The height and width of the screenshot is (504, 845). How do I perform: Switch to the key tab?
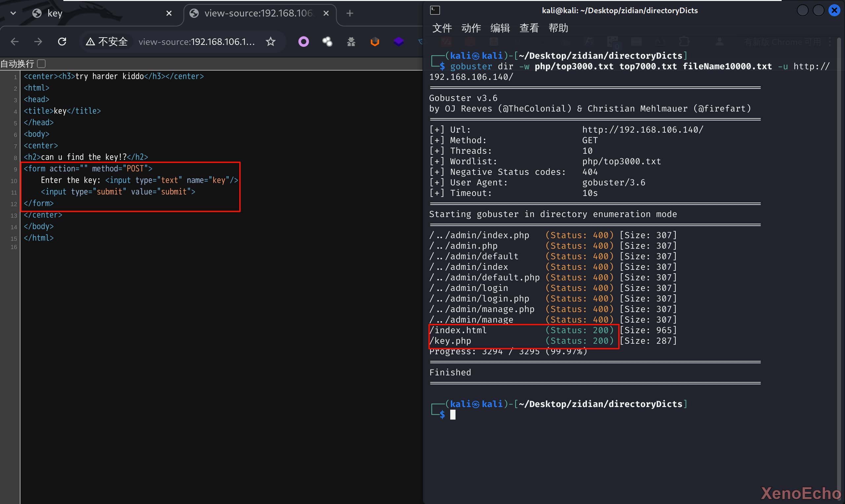click(x=54, y=13)
